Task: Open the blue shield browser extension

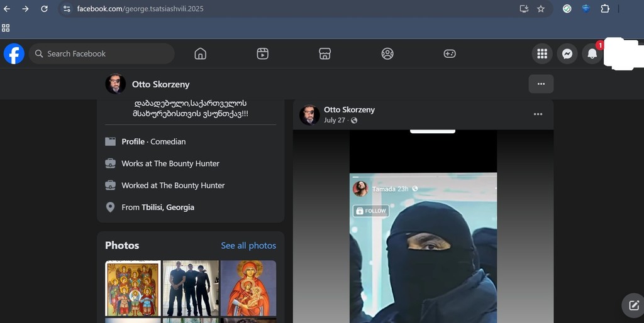Action: [586, 9]
